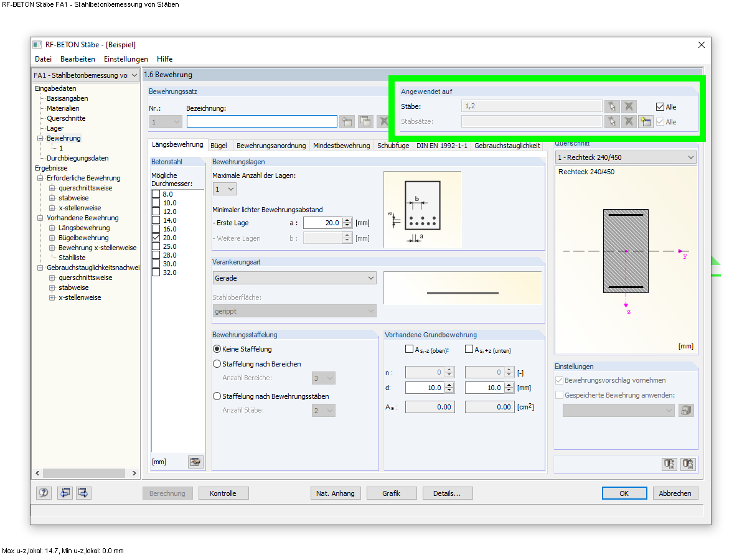Go to the next input window via the right arrow icon
Image resolution: width=747 pixels, height=560 pixels.
83,493
